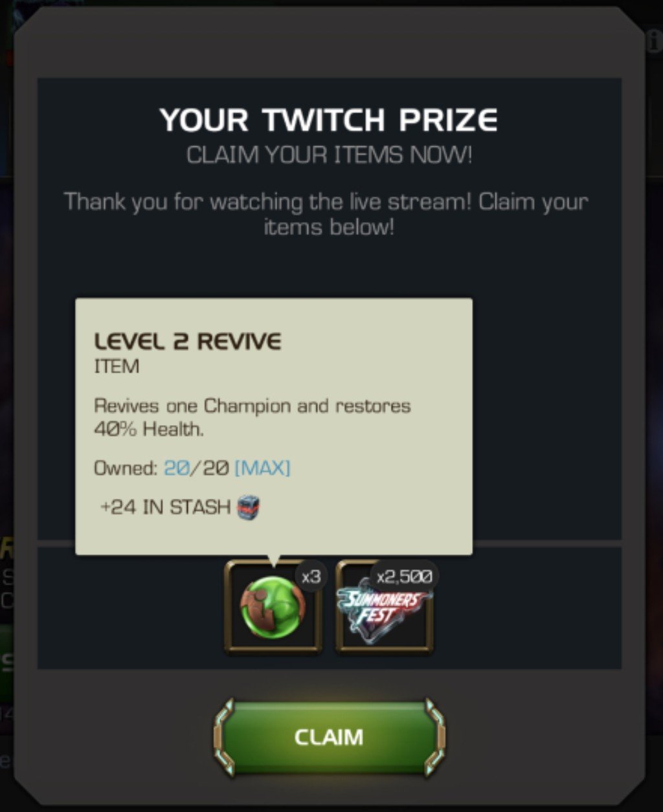Tap the +24 IN STASH text

(x=166, y=507)
